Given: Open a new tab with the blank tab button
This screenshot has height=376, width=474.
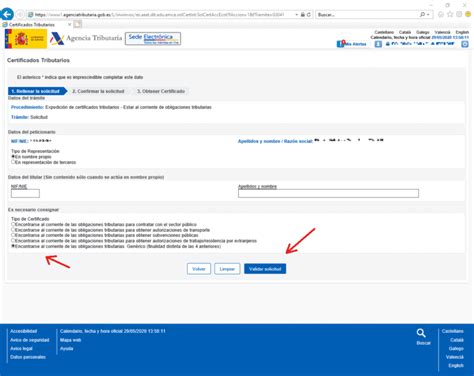Looking at the screenshot, I should (x=77, y=24).
